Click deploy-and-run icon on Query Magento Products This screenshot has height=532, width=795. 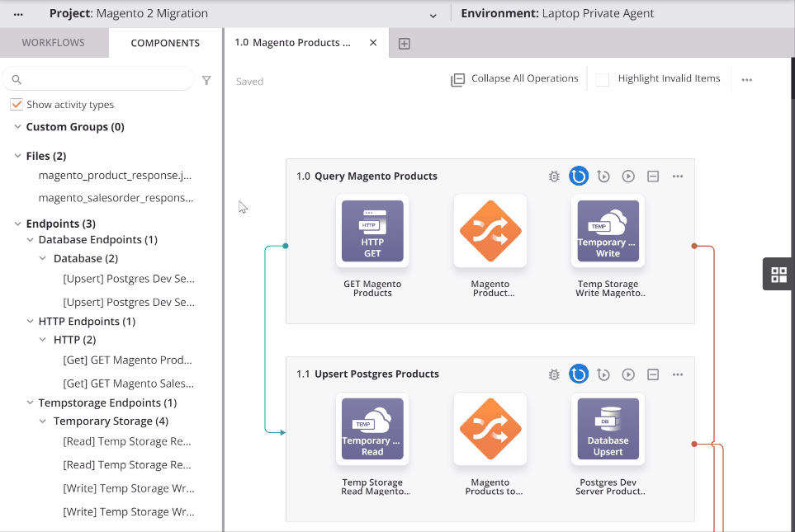(x=603, y=177)
